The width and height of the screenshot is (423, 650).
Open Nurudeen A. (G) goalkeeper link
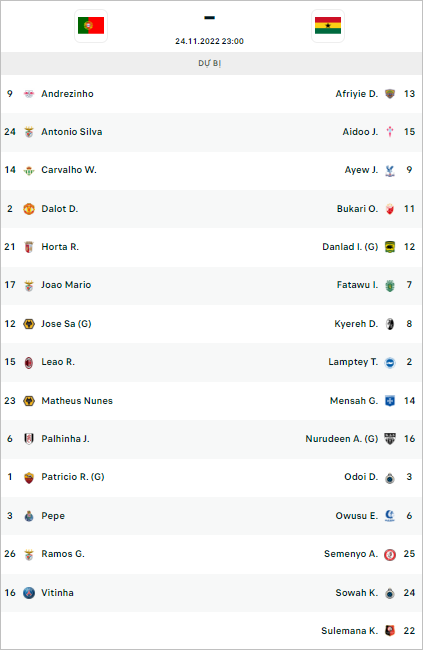pos(342,439)
